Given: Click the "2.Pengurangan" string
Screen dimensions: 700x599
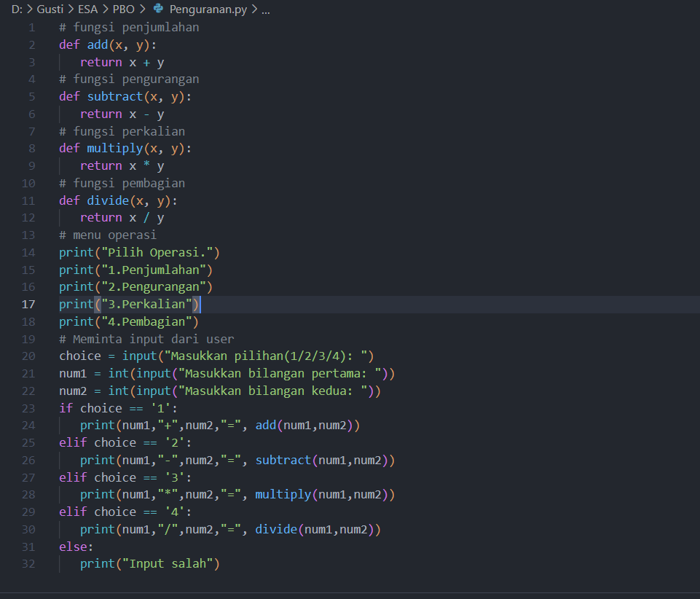Looking at the screenshot, I should click(154, 287).
